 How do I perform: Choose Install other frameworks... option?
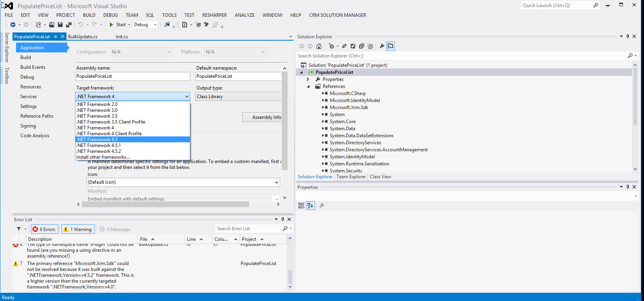coord(133,157)
